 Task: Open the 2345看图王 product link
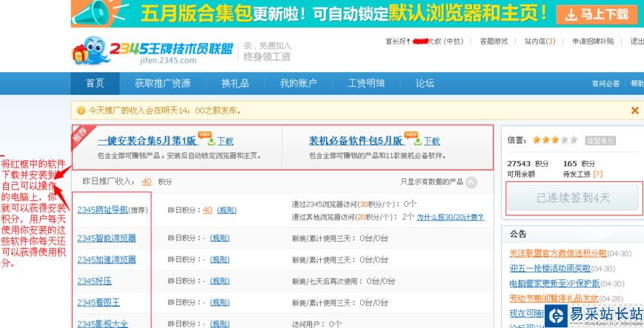tap(99, 303)
